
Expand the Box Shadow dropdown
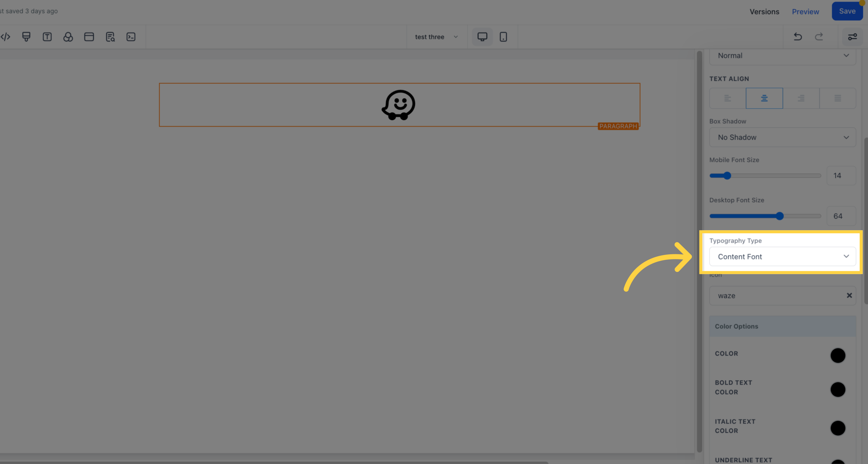point(782,137)
